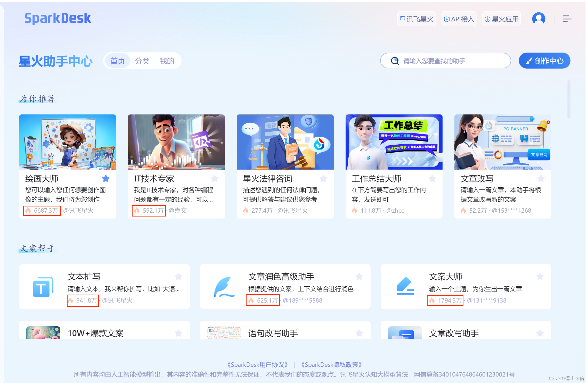Click the 绘画大师 title
Image resolution: width=588 pixels, height=383 pixels.
coord(42,178)
